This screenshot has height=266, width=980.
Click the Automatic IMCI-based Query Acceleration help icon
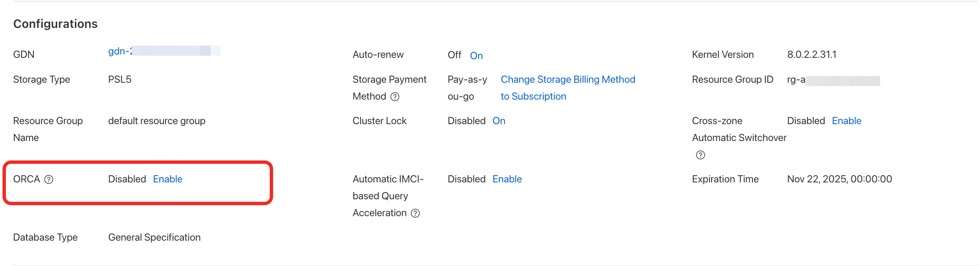[x=416, y=213]
